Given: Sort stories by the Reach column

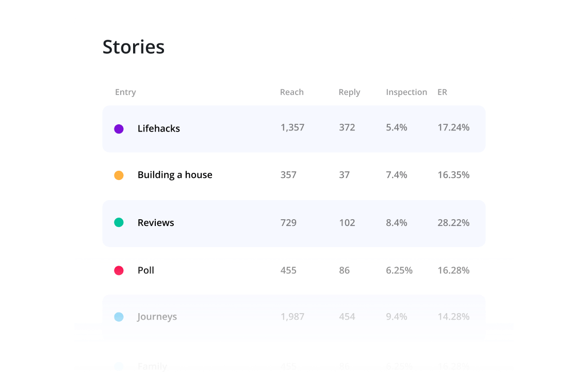Looking at the screenshot, I should [291, 92].
